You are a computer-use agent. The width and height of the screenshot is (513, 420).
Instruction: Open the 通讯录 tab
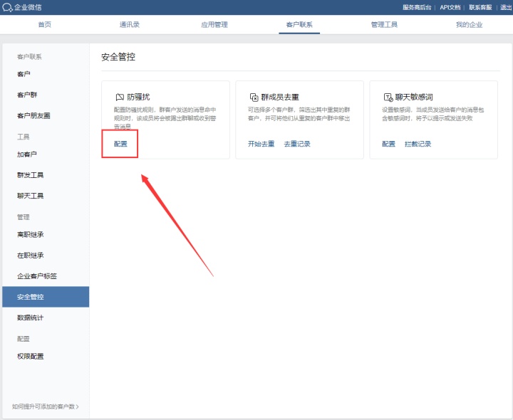[x=129, y=24]
